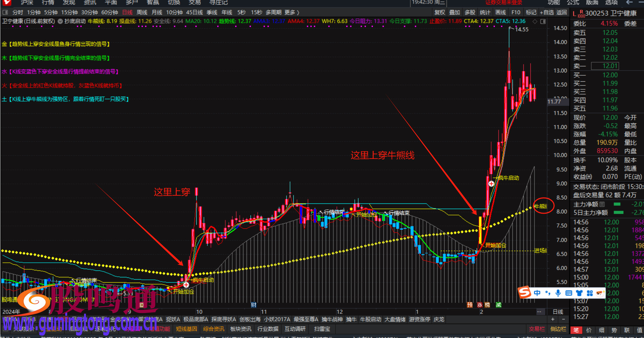Open the 日线 period selector at chart bottom-right
This screenshot has height=338, width=644.
click(558, 312)
